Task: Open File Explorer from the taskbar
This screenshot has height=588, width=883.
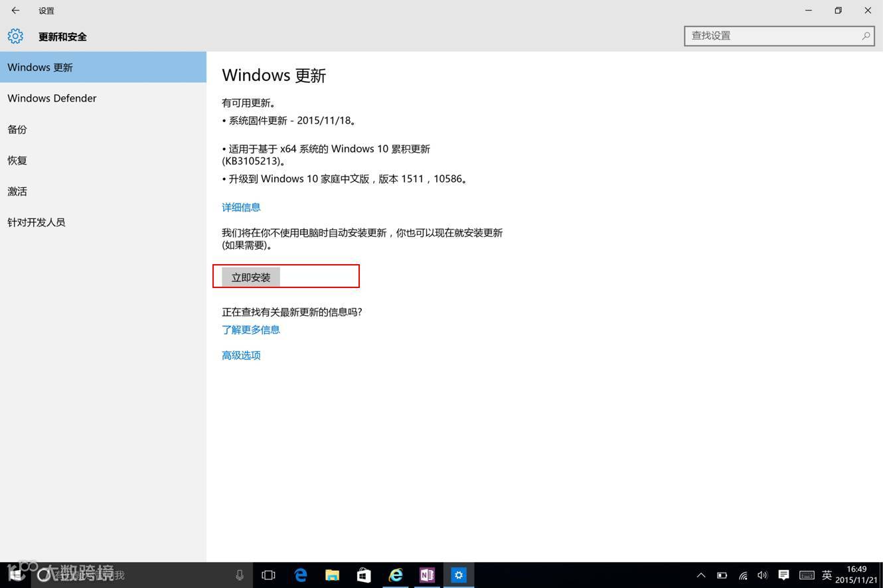Action: pos(332,575)
